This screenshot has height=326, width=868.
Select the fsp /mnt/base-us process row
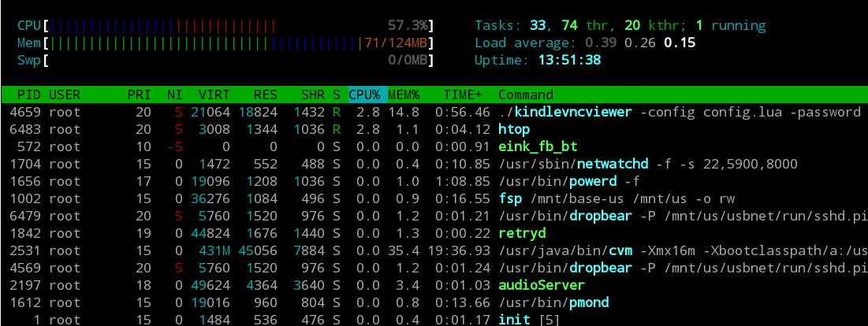point(434,198)
